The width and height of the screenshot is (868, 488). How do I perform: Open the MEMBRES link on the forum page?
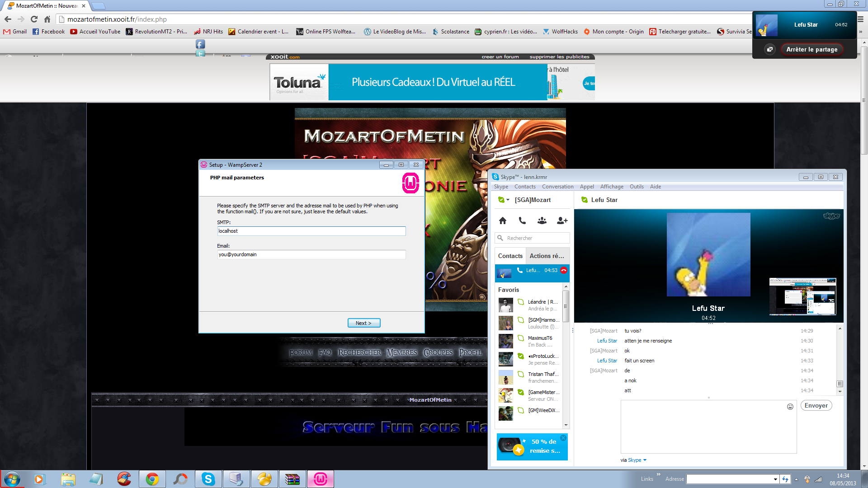pos(402,352)
